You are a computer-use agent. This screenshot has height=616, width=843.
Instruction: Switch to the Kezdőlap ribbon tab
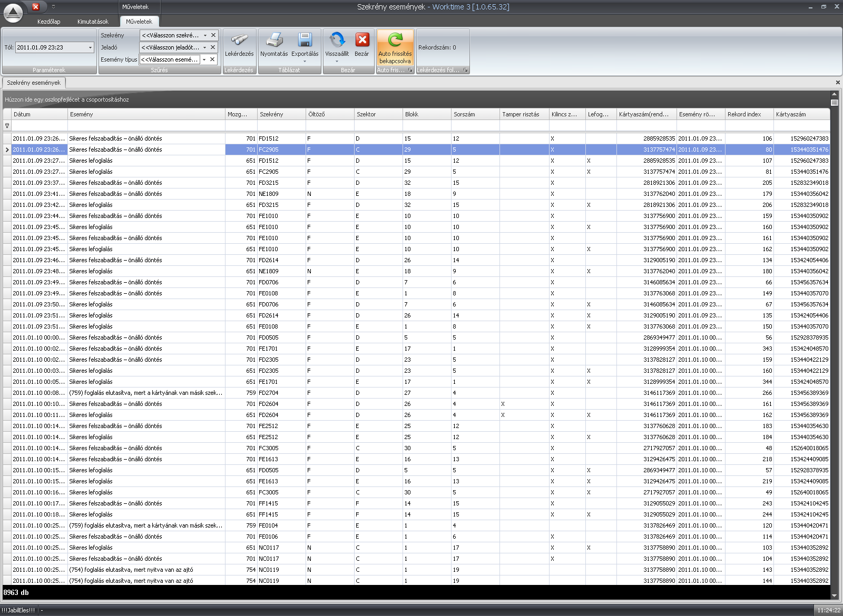click(x=48, y=22)
